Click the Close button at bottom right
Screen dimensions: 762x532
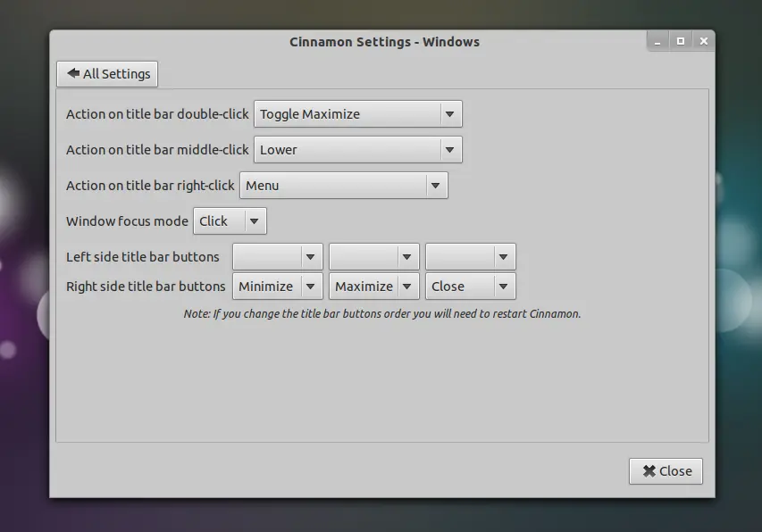tap(666, 470)
